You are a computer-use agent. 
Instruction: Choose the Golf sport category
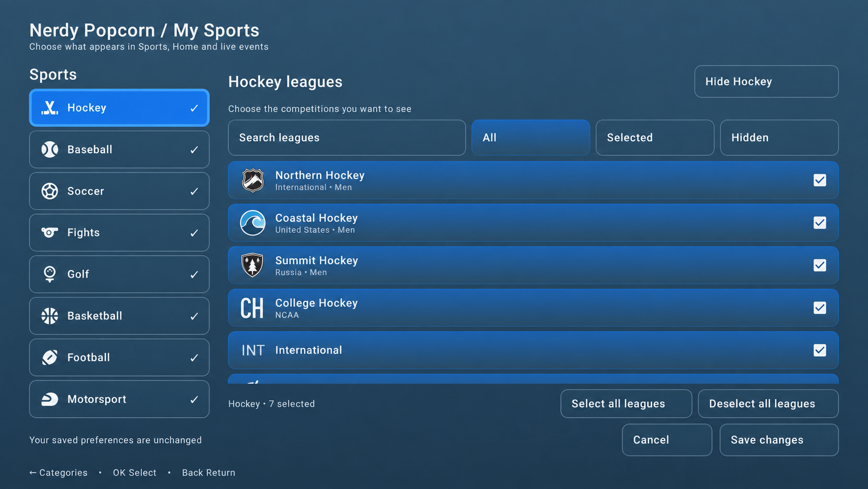pos(119,274)
